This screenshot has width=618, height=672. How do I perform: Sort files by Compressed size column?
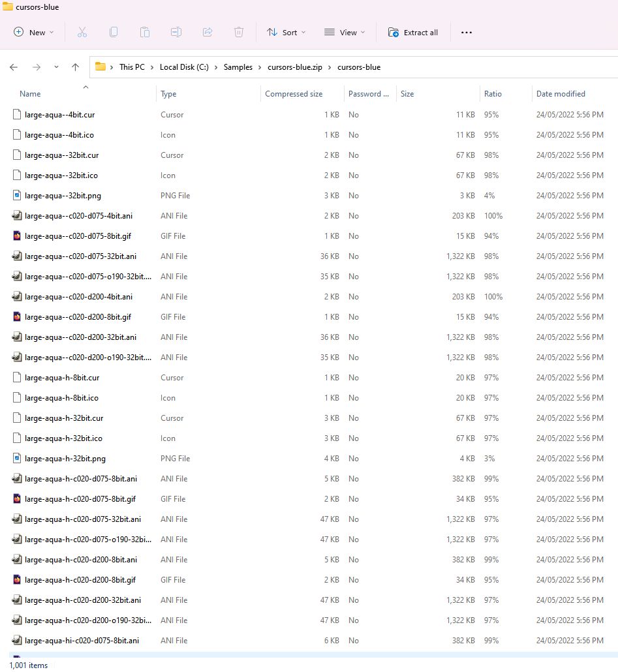pyautogui.click(x=294, y=94)
